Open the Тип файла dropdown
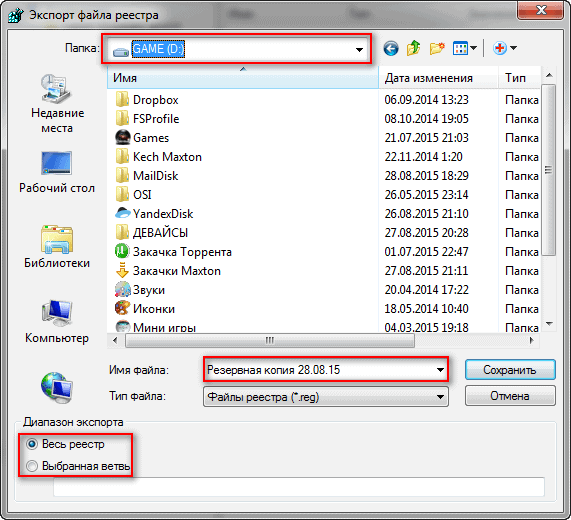This screenshot has height=520, width=571. pos(326,397)
